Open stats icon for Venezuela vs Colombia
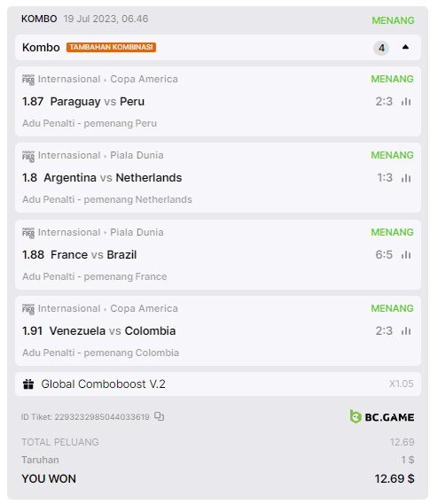Screen dimensions: 438x504 [406, 330]
